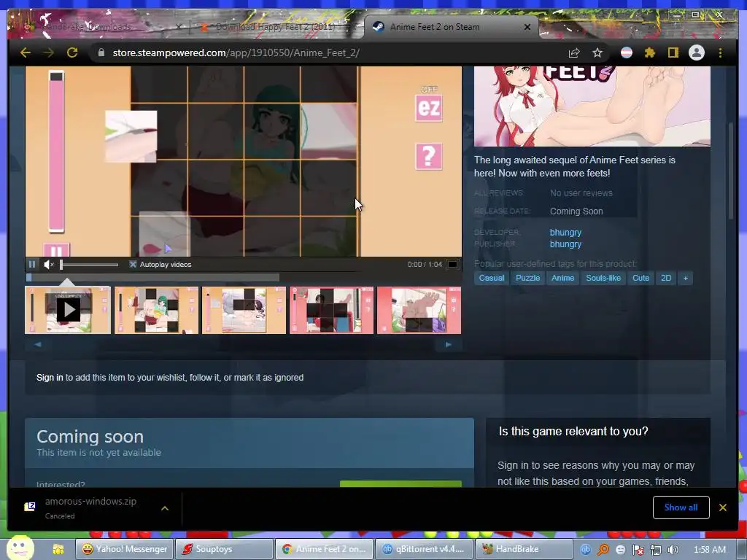
Task: Open the Chrome extensions puzzle icon
Action: [x=649, y=52]
